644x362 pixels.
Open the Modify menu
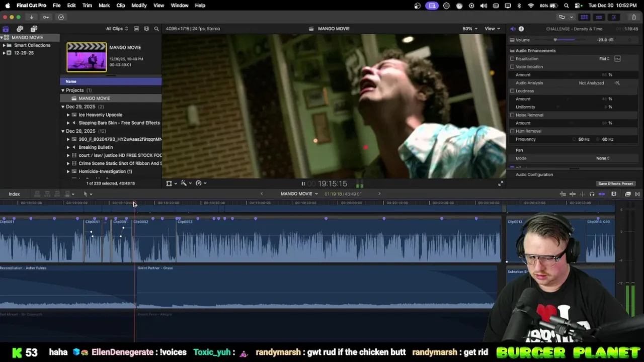click(139, 6)
